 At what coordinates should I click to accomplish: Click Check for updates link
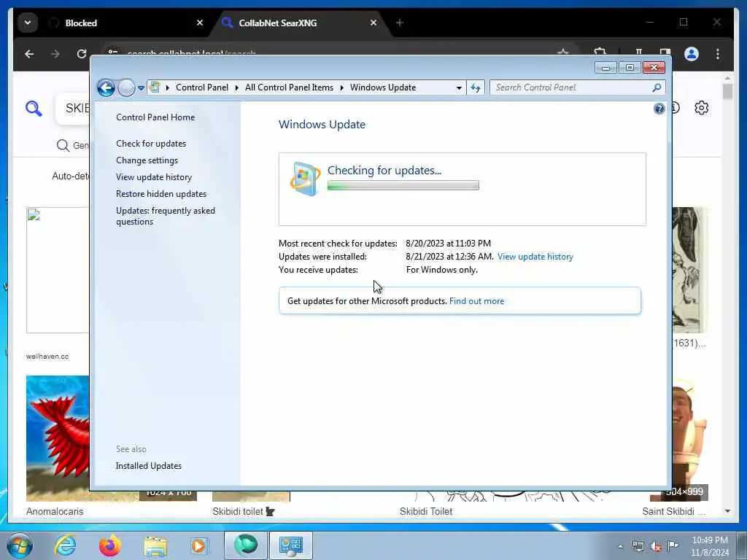click(x=151, y=144)
